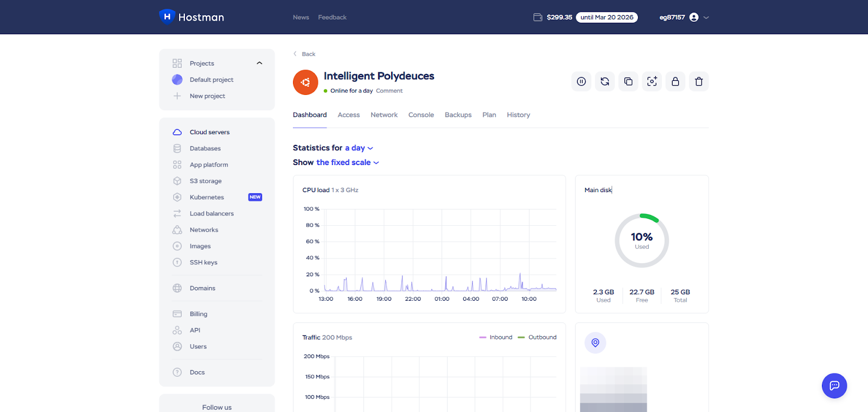Open the Default project
The image size is (868, 412).
pyautogui.click(x=212, y=80)
